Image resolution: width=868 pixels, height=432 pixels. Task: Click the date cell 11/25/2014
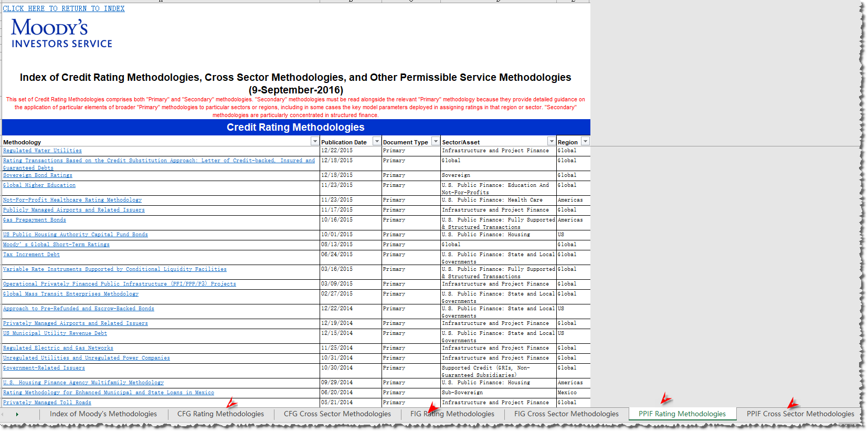click(x=351, y=349)
